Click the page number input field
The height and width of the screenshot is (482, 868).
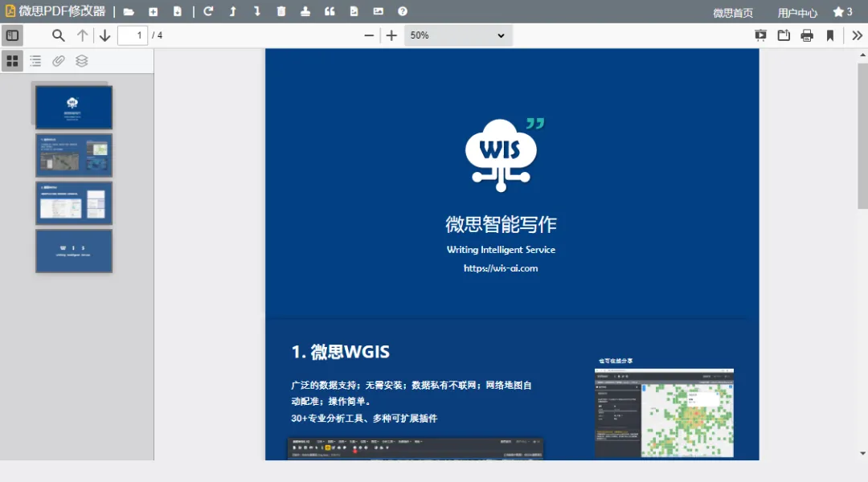(133, 35)
